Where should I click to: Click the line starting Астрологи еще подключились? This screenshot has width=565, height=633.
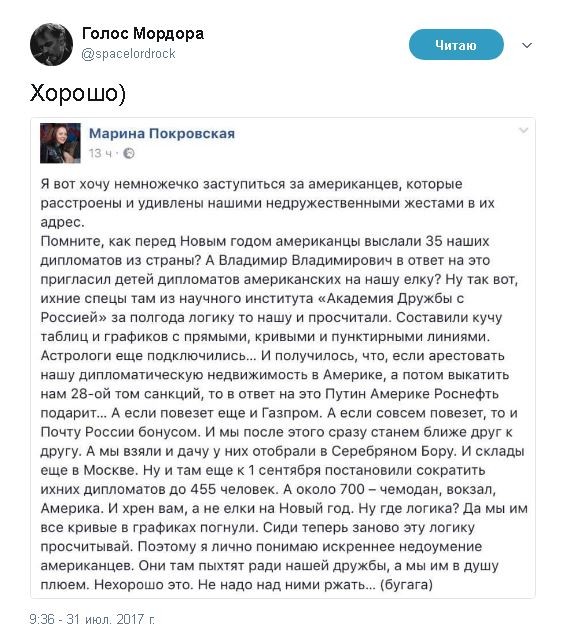[x=272, y=356]
